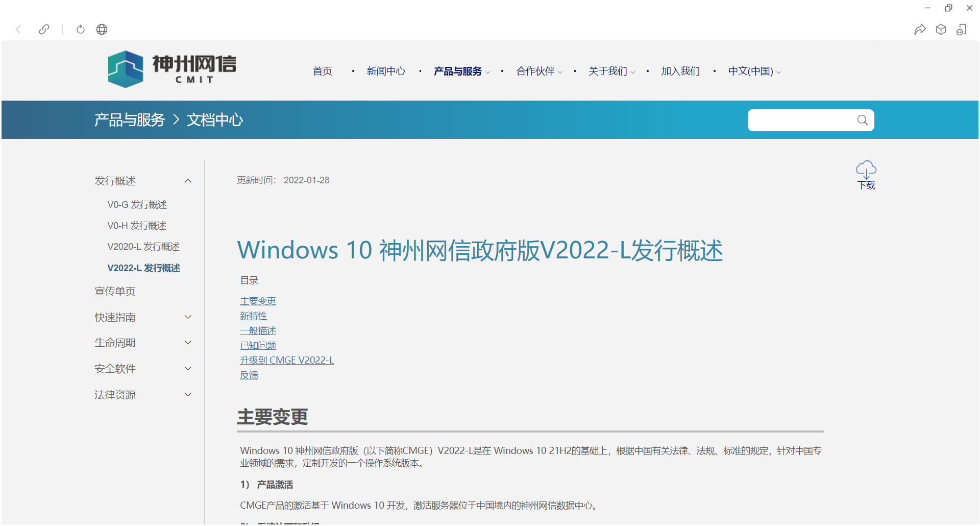
Task: Click the 下载 label
Action: point(866,185)
